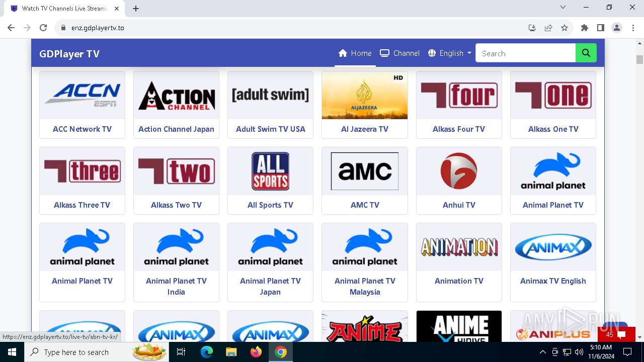Click the Alkass four logo

coord(459,95)
